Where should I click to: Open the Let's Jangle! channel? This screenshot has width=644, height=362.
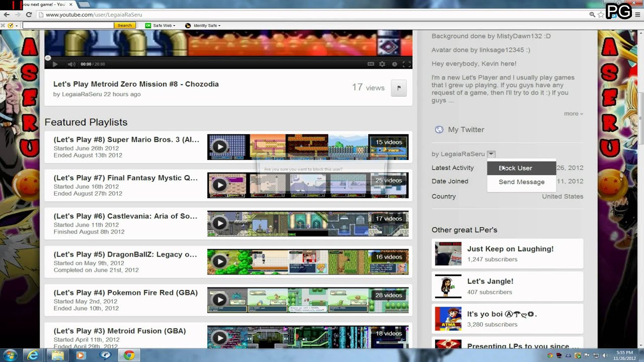[x=490, y=282]
